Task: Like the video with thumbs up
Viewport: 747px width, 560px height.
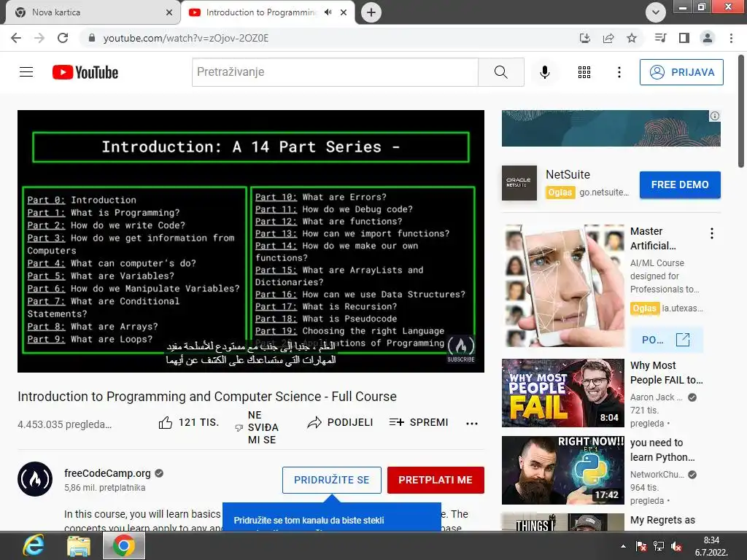Action: point(188,422)
